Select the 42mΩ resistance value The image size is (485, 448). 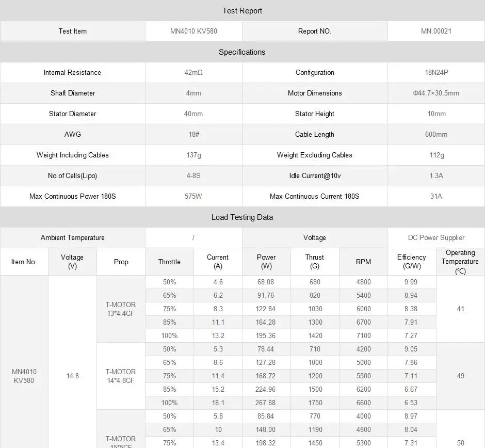click(193, 72)
